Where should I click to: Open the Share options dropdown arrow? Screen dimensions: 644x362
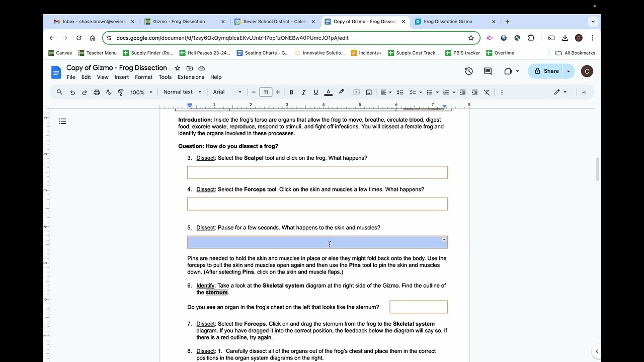pos(569,71)
